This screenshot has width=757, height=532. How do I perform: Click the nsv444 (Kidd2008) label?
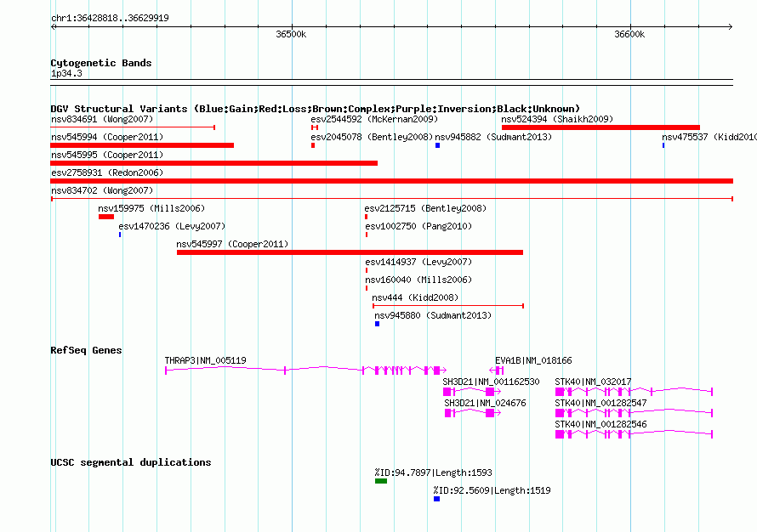coord(415,297)
